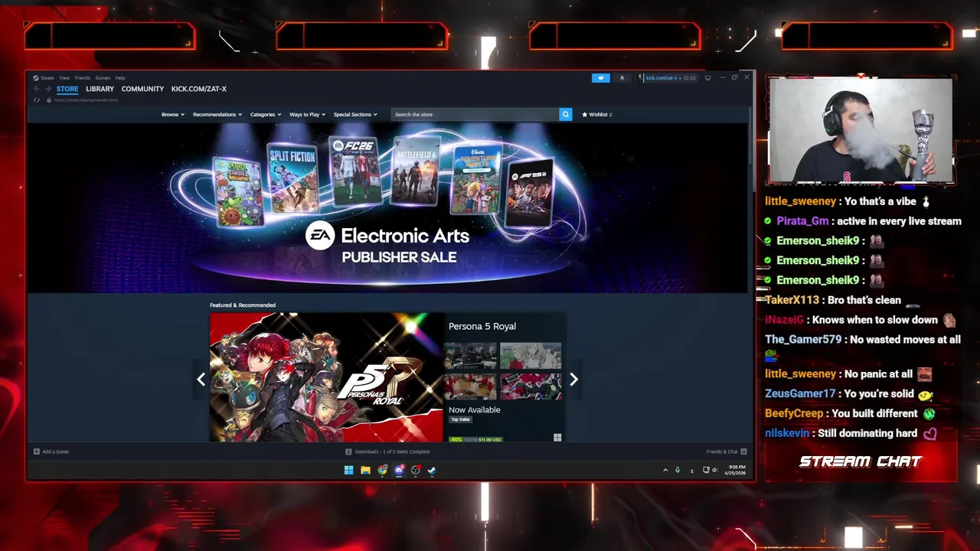Click the Friends & Chat label
This screenshot has height=551, width=980.
click(722, 452)
